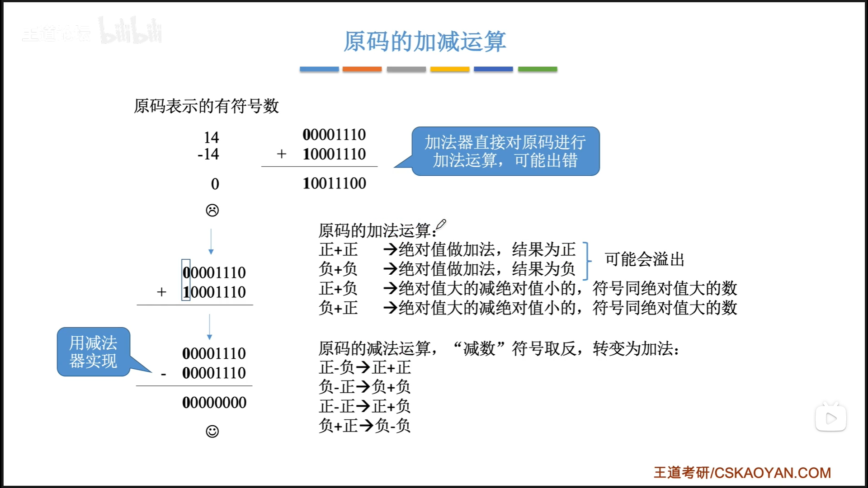Click the slide title 原码的加减运算
The width and height of the screenshot is (868, 488).
point(425,42)
